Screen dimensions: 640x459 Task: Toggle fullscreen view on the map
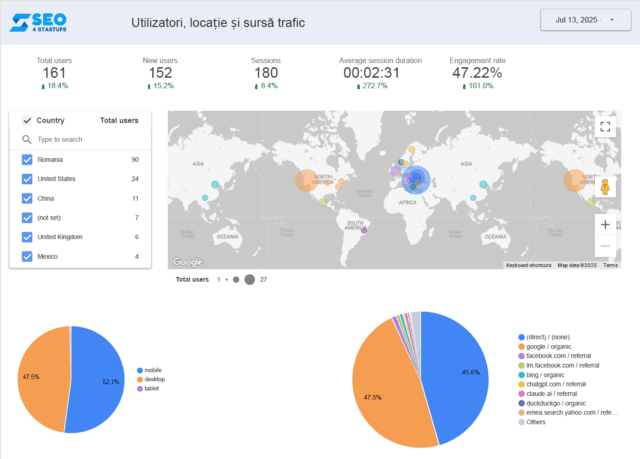pyautogui.click(x=605, y=127)
